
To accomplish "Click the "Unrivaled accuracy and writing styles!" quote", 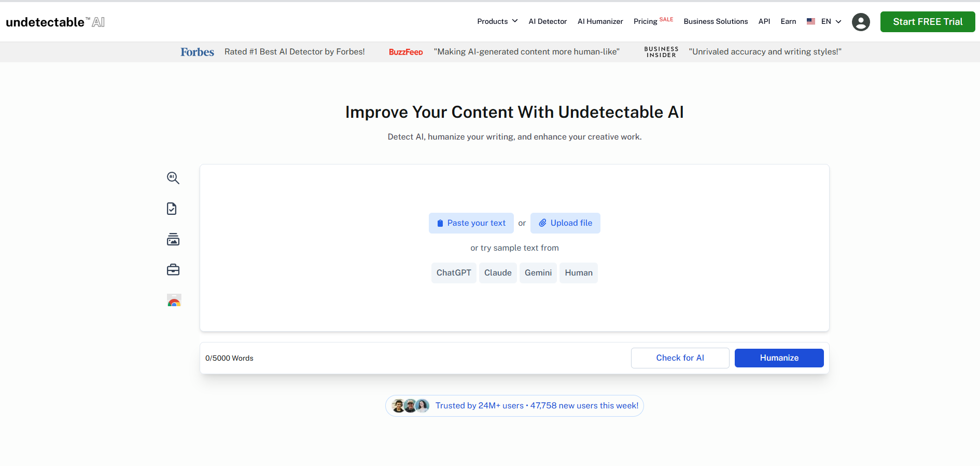I will click(x=765, y=52).
